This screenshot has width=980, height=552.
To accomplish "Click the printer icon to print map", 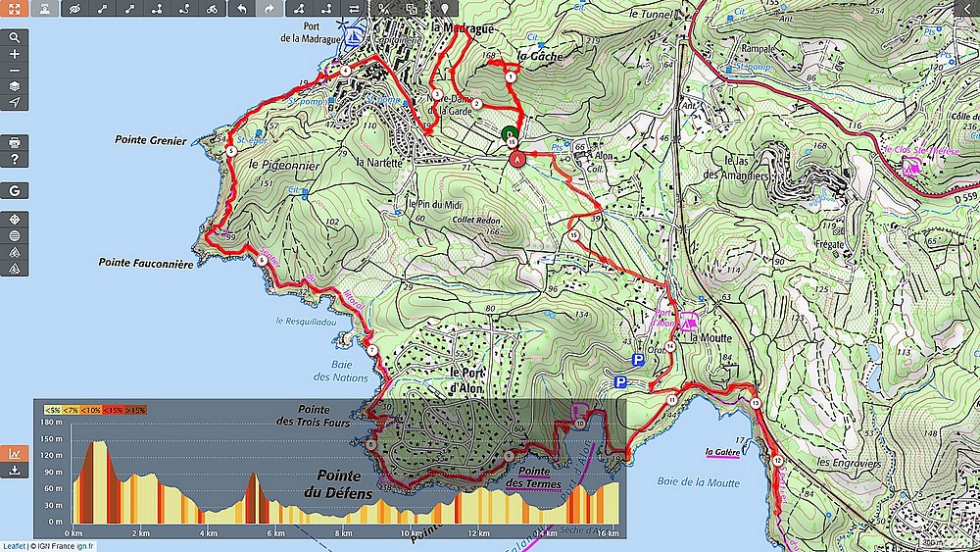I will [x=15, y=142].
